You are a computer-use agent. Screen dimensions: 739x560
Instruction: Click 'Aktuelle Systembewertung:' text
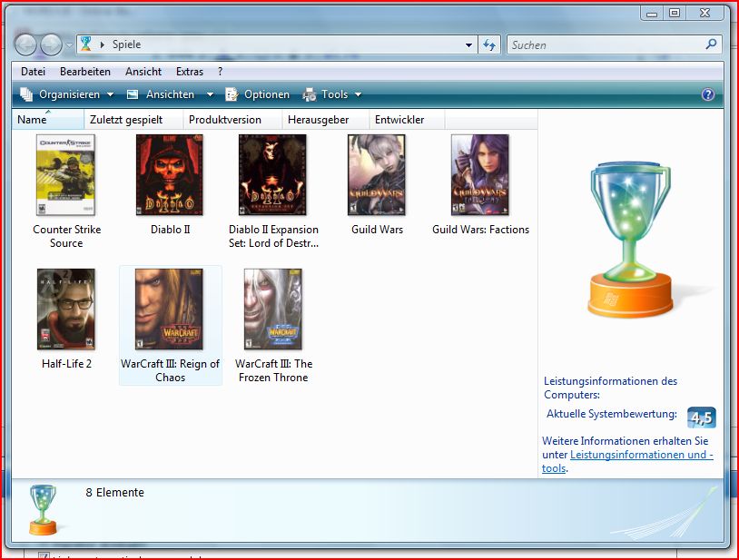(x=612, y=414)
